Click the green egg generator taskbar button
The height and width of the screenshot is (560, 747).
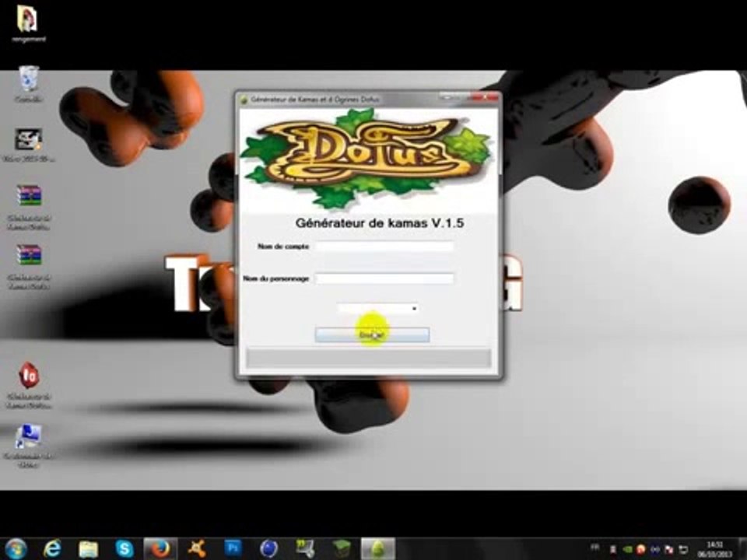[378, 549]
